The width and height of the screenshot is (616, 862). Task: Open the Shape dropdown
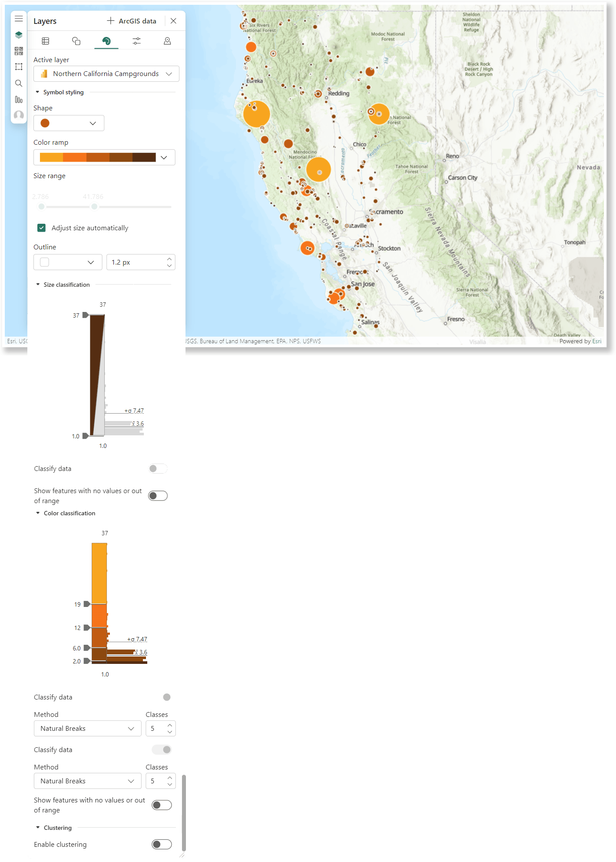tap(69, 123)
